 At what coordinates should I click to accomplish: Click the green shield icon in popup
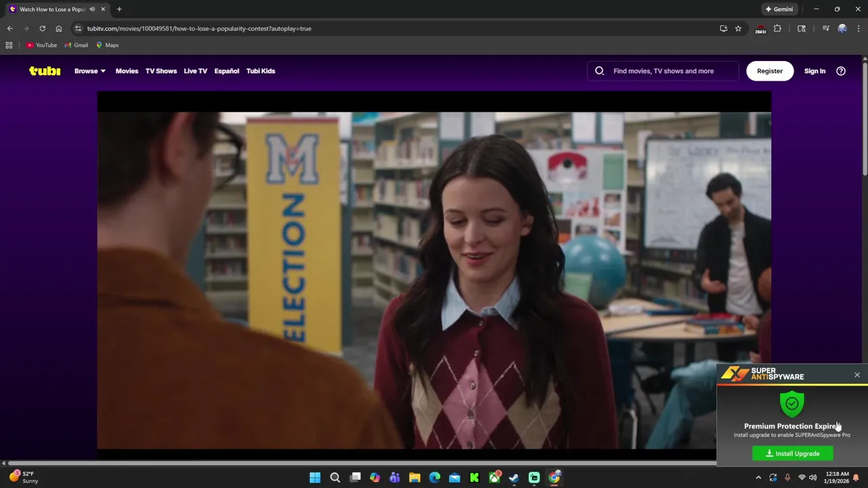792,404
